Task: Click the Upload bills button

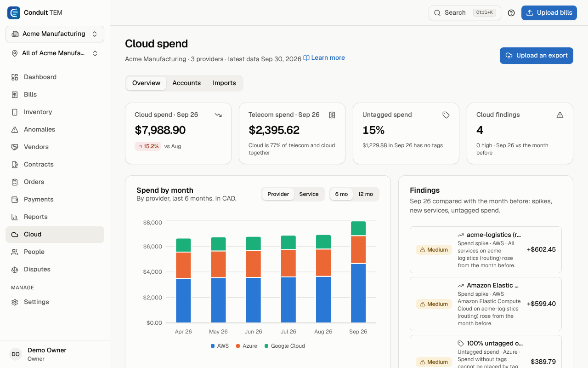Action: 549,13
